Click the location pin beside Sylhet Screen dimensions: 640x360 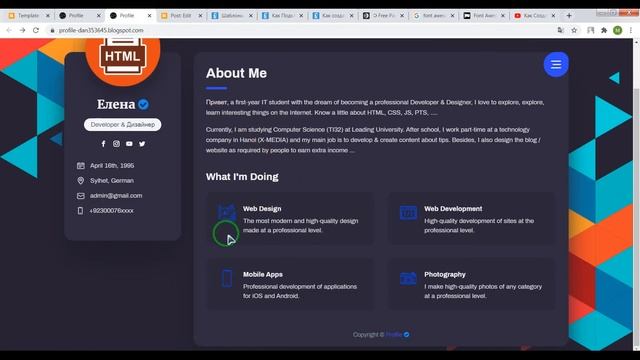coord(81,181)
